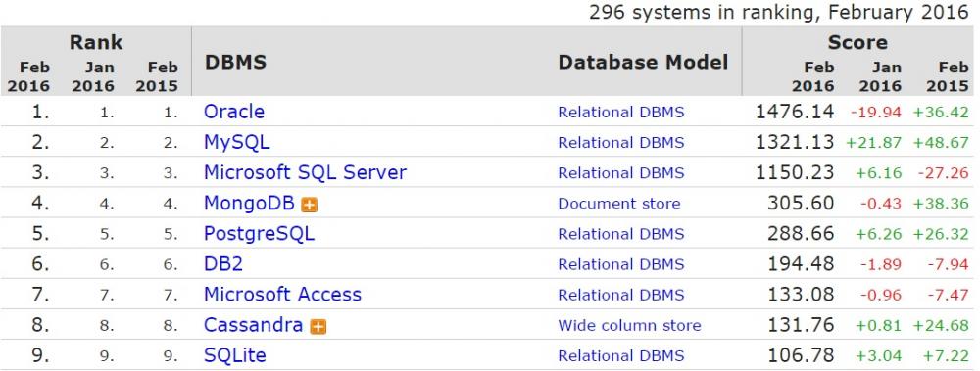Click Wide column store link for Cassandra
The width and height of the screenshot is (980, 371).
click(x=629, y=325)
